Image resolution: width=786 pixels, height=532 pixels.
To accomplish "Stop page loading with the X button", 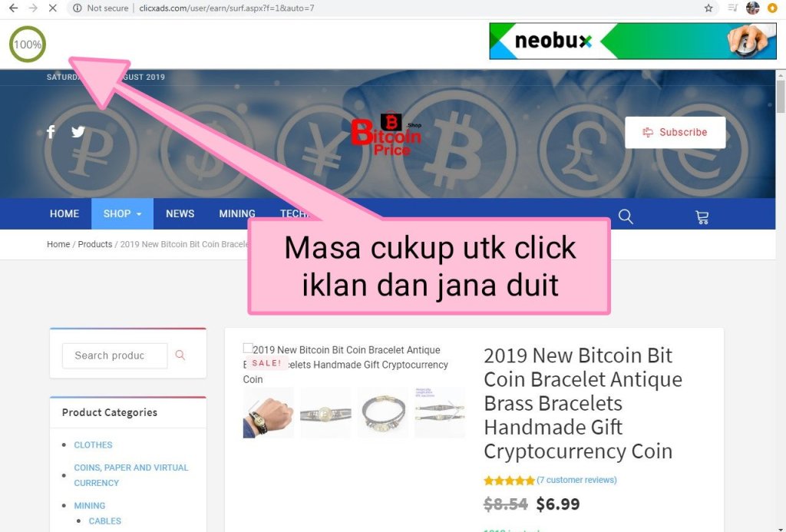I will (53, 8).
